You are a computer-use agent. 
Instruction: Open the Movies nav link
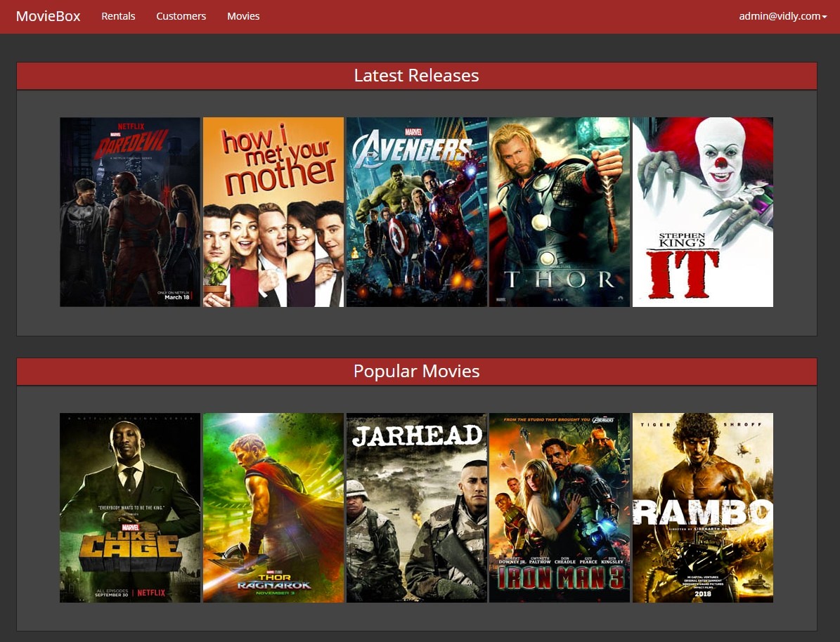[243, 16]
